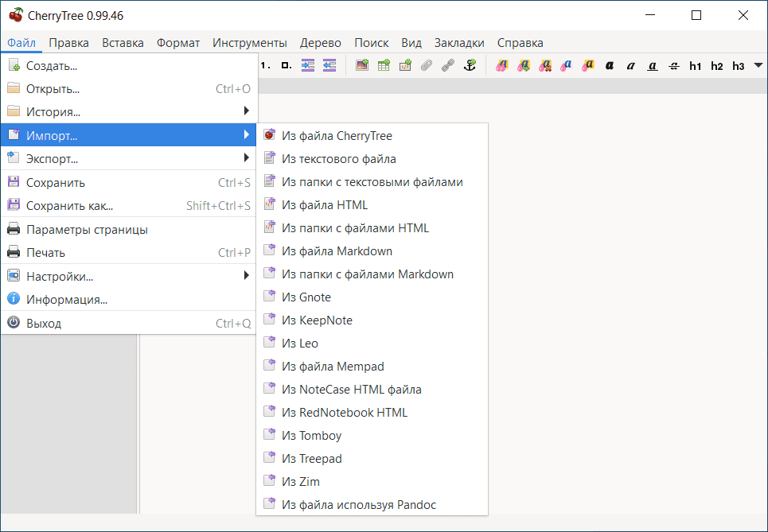Select Из файла используя Pandoc
The width and height of the screenshot is (768, 532).
372,504
